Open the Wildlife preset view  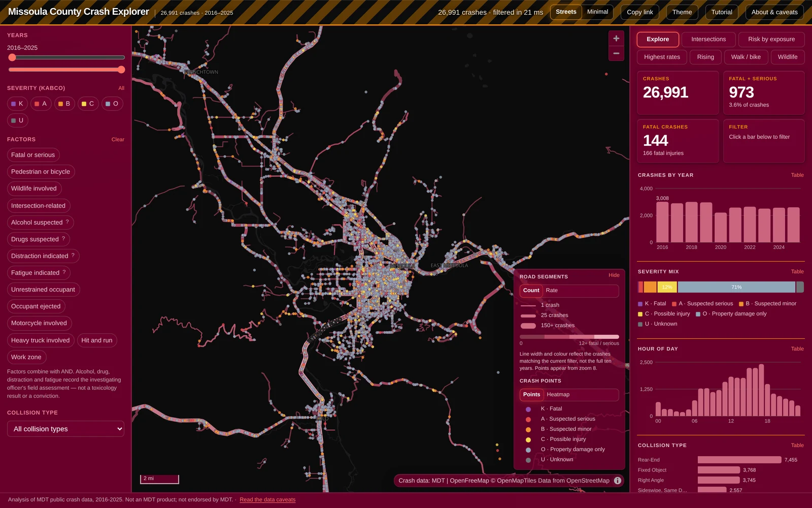coord(787,57)
